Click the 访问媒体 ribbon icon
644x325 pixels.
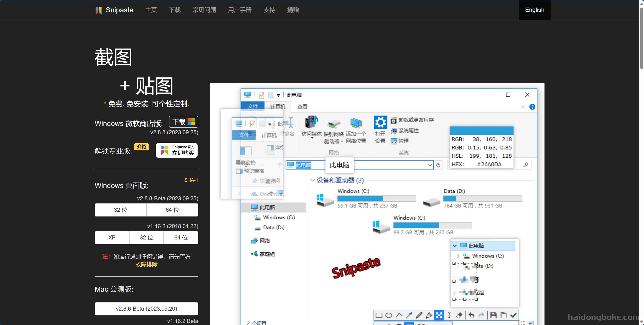click(x=311, y=122)
